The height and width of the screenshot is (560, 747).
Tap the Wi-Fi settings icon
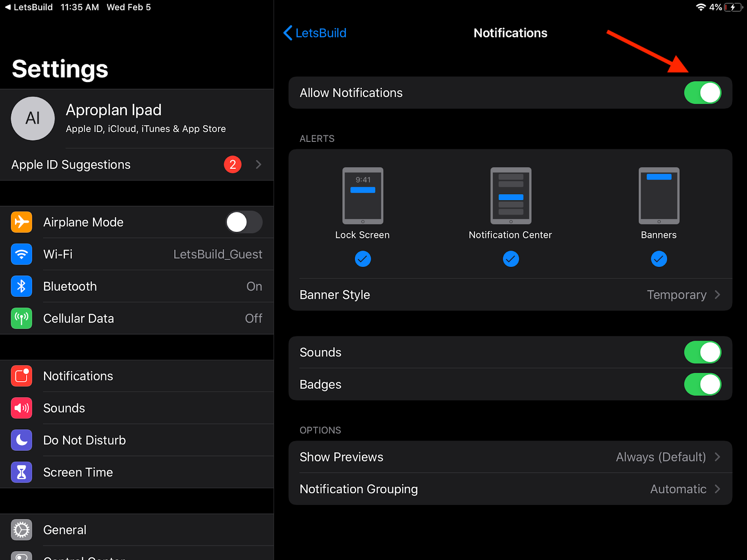tap(21, 254)
